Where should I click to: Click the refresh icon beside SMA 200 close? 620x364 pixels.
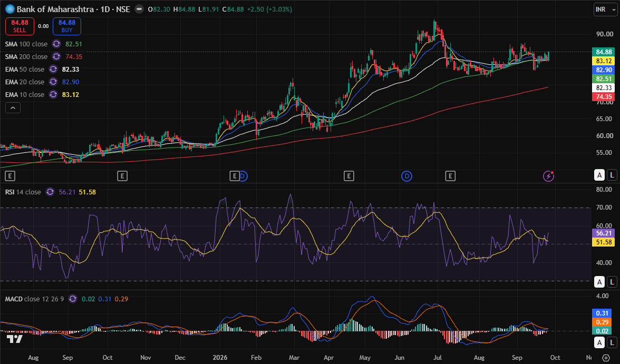[x=56, y=56]
